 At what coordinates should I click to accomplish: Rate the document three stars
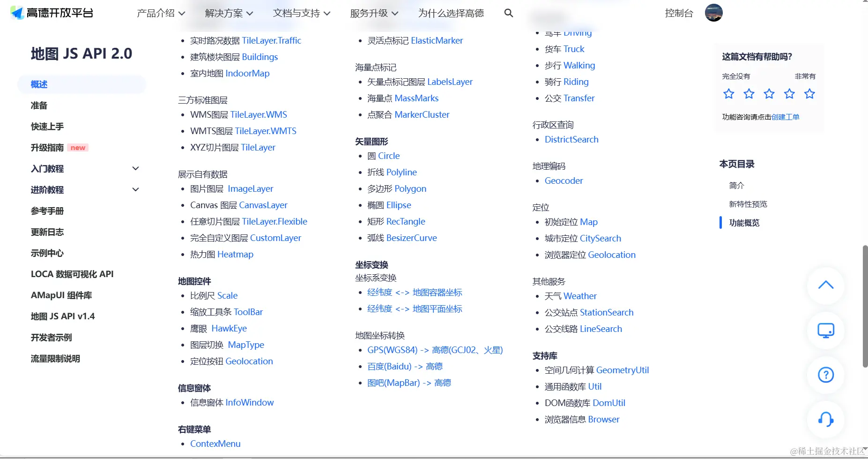[x=769, y=94]
